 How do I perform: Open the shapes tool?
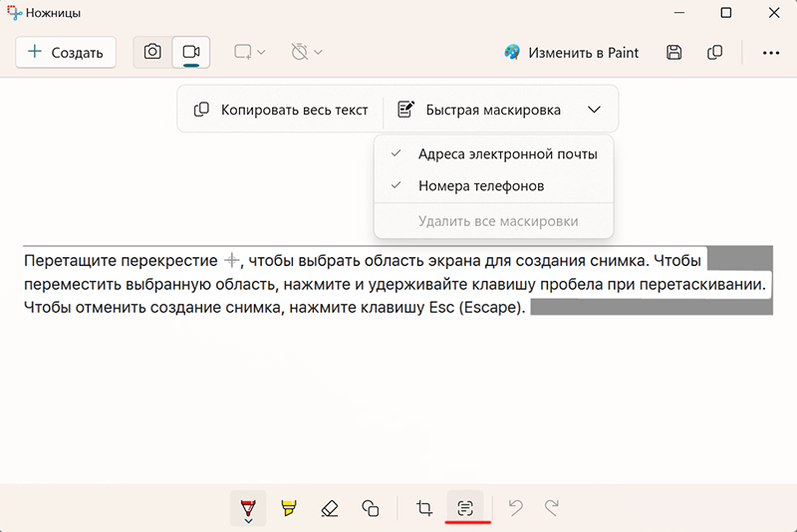coord(371,507)
